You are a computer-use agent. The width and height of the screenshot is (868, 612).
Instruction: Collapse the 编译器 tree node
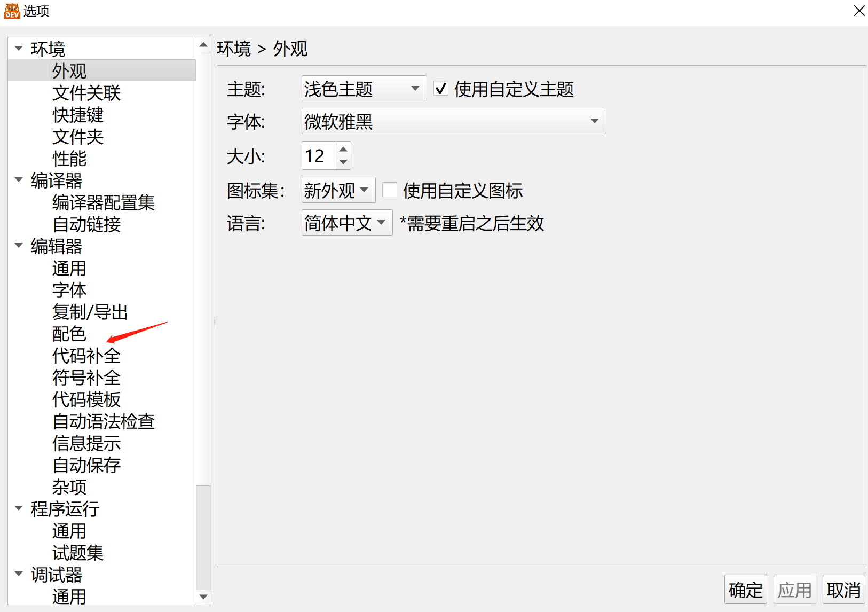tap(19, 180)
